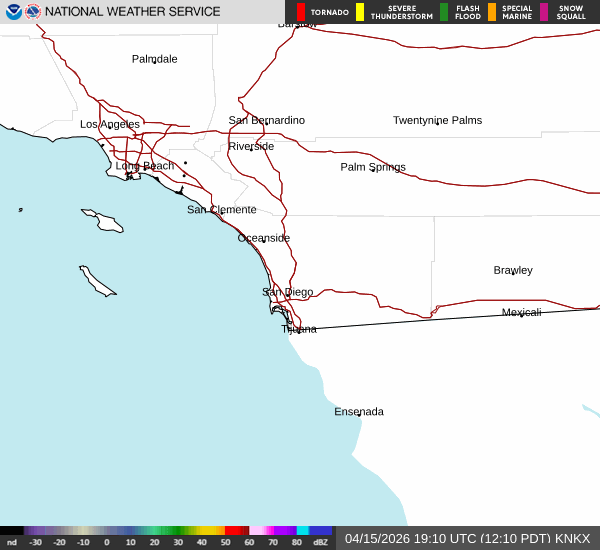Select the Ensenada label on the map

(358, 412)
